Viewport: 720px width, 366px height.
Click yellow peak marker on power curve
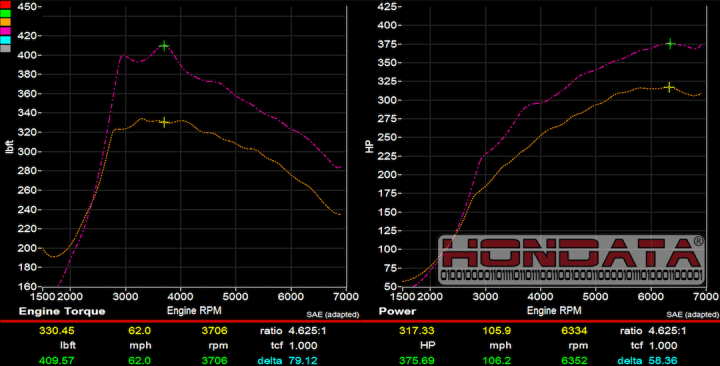669,87
